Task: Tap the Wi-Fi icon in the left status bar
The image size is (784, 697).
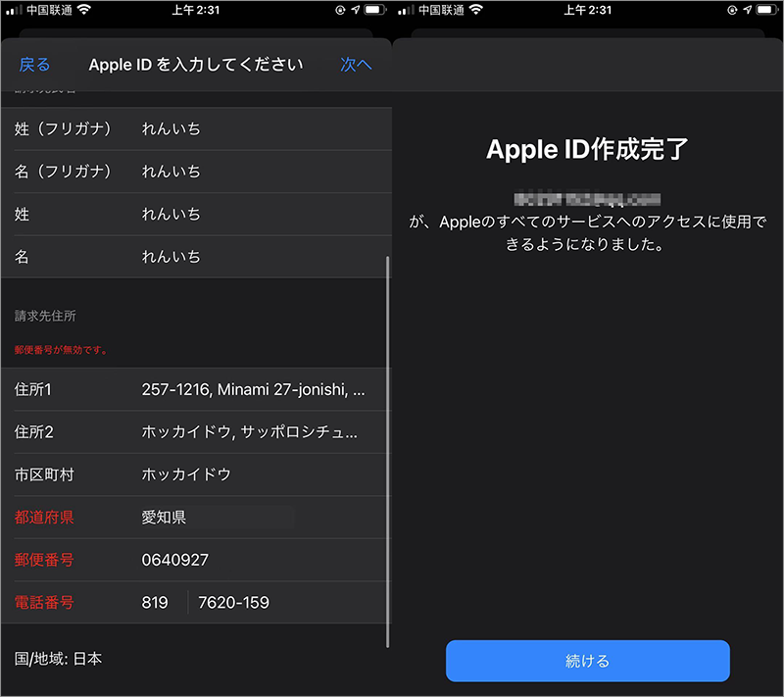Action: point(81,12)
